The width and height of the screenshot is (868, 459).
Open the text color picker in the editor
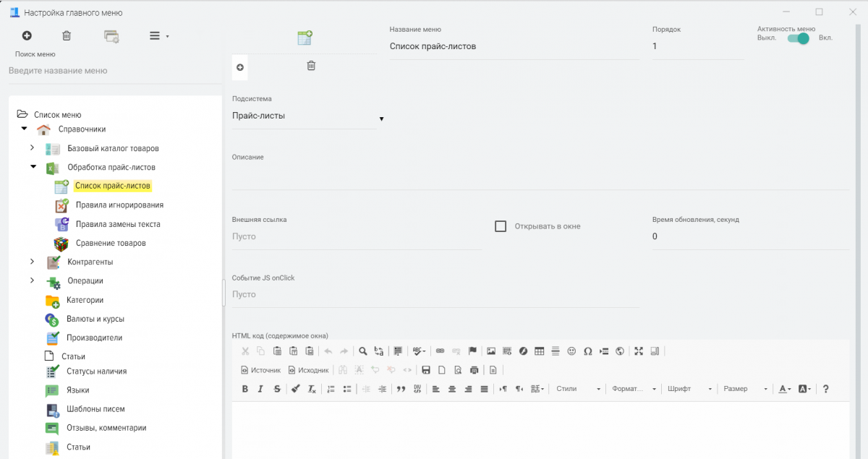(x=784, y=389)
